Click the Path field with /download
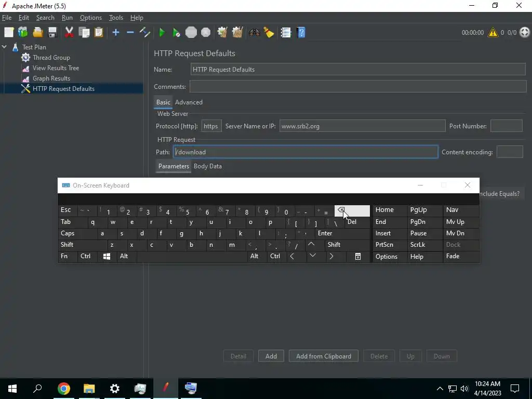 coord(305,152)
